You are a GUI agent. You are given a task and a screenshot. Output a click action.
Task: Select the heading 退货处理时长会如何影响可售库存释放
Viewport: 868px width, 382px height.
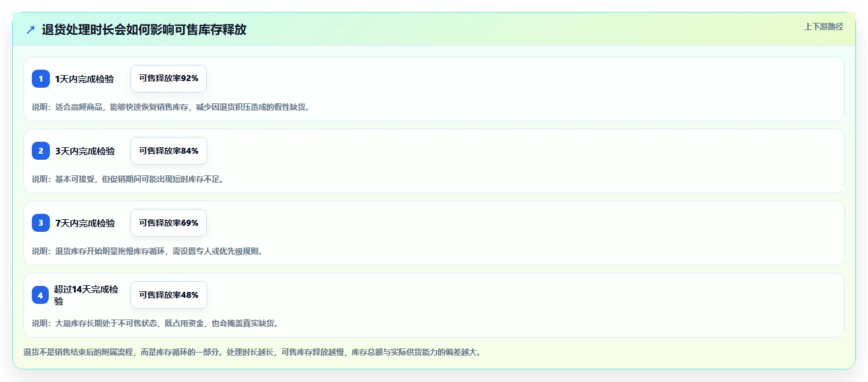tap(144, 30)
